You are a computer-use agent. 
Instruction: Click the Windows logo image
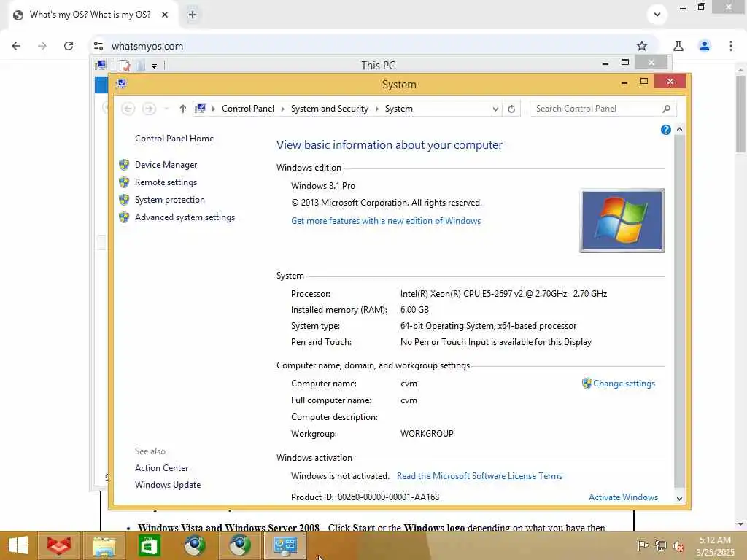pos(622,221)
